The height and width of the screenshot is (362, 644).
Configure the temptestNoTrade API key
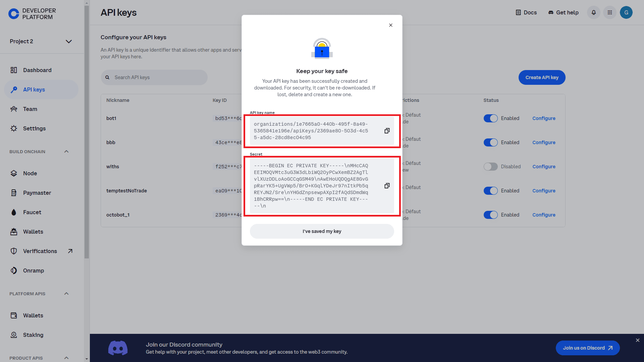coord(544,191)
